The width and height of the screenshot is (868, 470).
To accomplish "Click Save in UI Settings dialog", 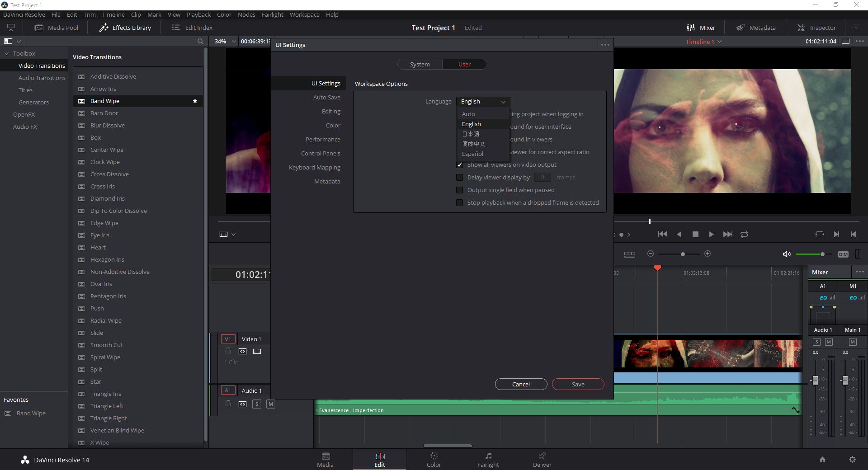I will 578,384.
